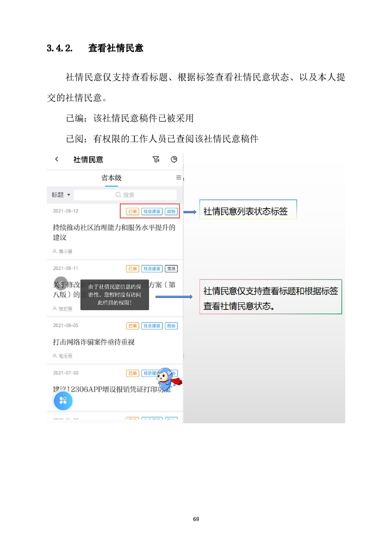Click the 搜索 search input field
The image size is (392, 555).
(x=125, y=195)
